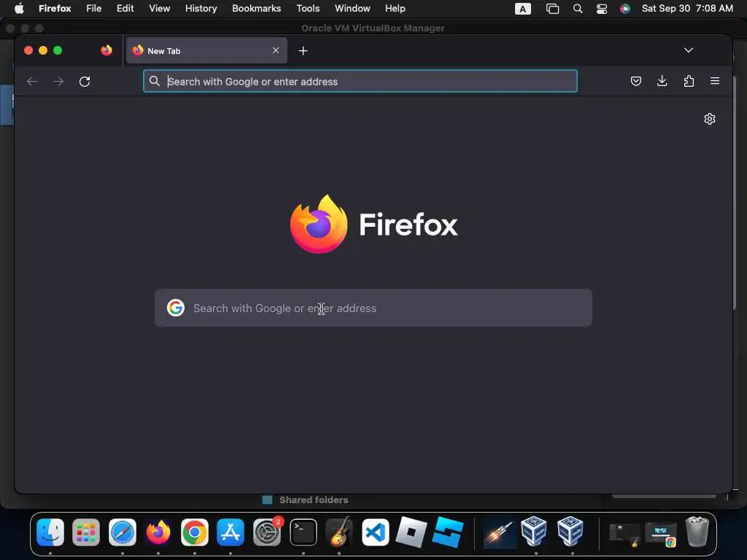Click the Google logo in the search box

(x=176, y=308)
